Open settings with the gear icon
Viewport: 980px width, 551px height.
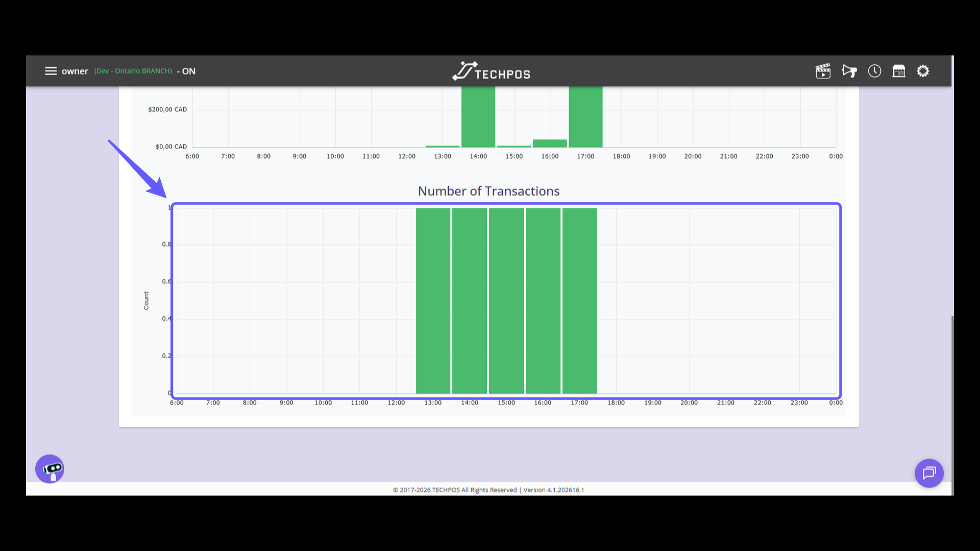(x=923, y=71)
